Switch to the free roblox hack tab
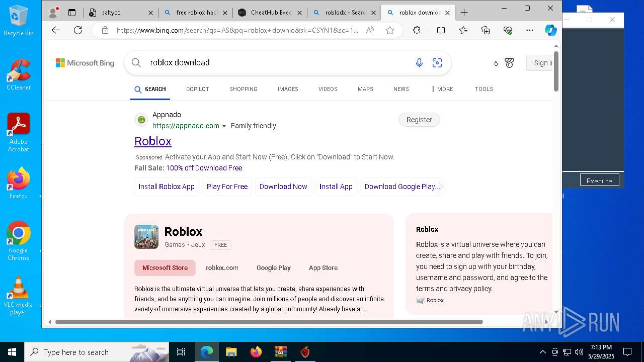Screen dimensions: 644x362 click(196, 13)
